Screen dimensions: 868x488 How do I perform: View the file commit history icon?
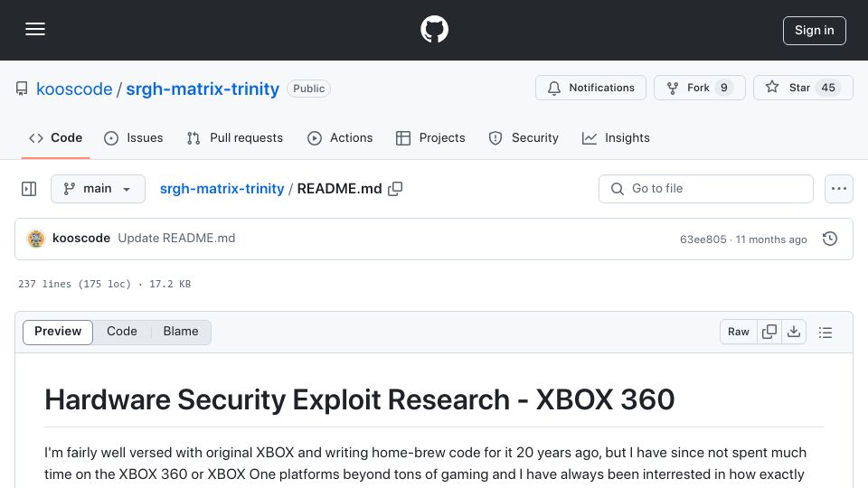830,239
